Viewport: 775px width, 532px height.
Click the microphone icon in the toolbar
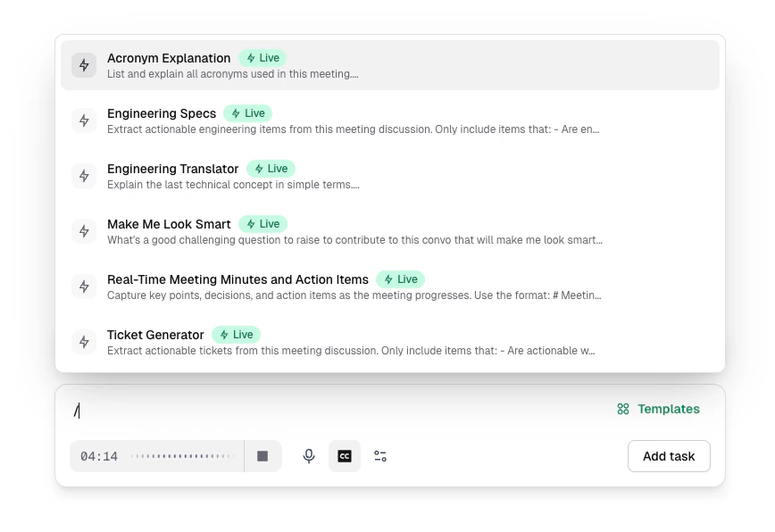308,455
